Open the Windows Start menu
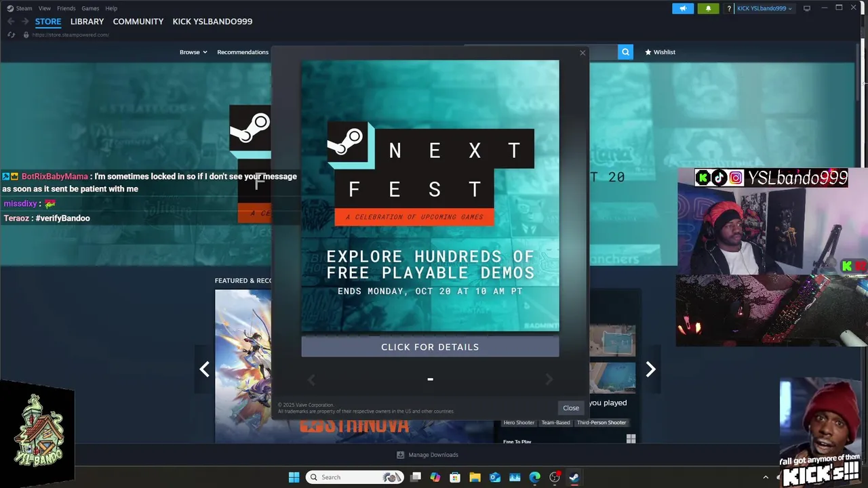 pos(294,477)
